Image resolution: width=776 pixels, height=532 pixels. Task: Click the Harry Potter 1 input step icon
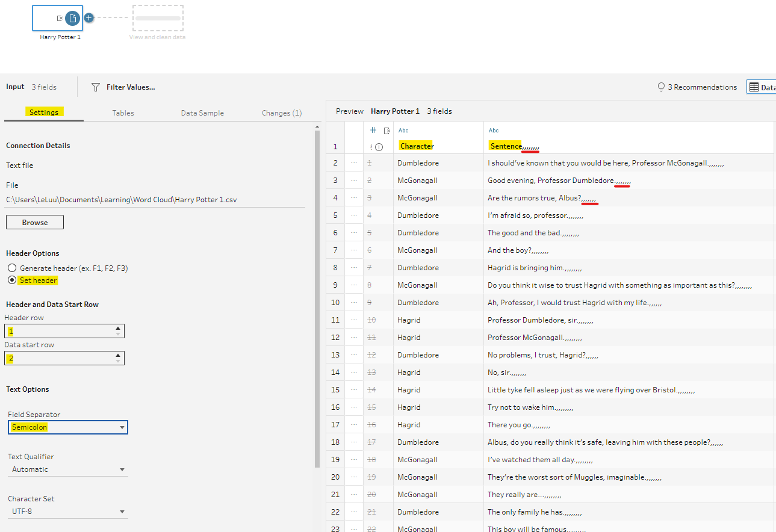click(72, 19)
